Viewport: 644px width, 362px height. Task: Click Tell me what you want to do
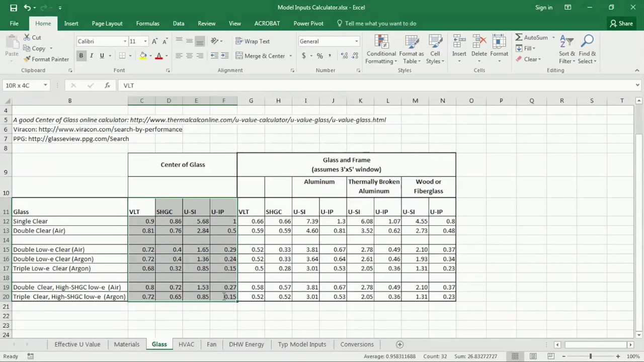(376, 24)
